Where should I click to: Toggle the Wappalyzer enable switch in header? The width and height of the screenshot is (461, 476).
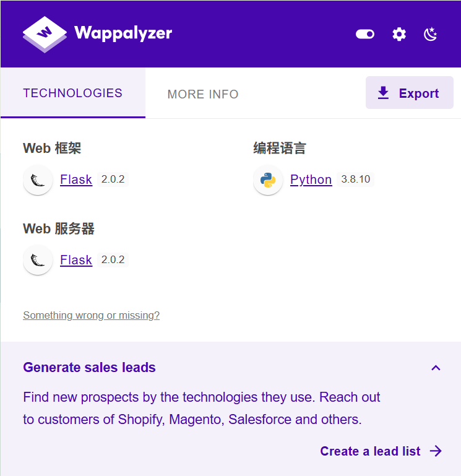pyautogui.click(x=365, y=34)
